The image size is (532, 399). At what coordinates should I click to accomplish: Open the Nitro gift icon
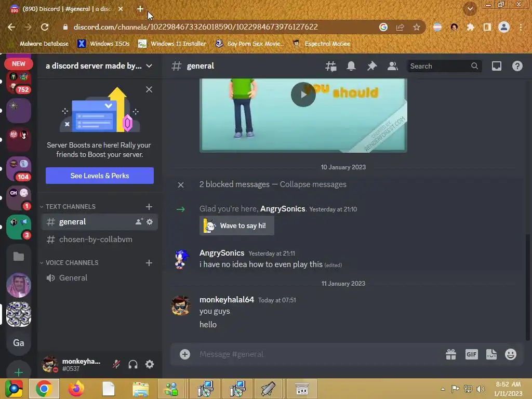point(451,354)
